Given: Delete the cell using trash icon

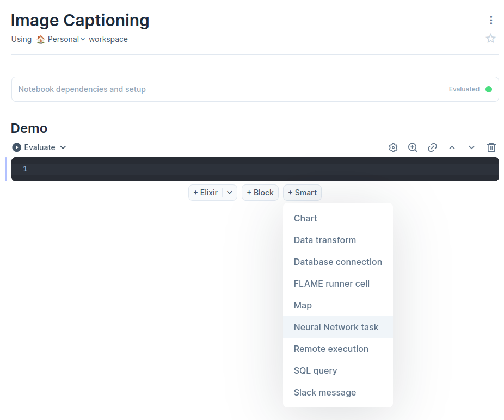Looking at the screenshot, I should point(491,147).
